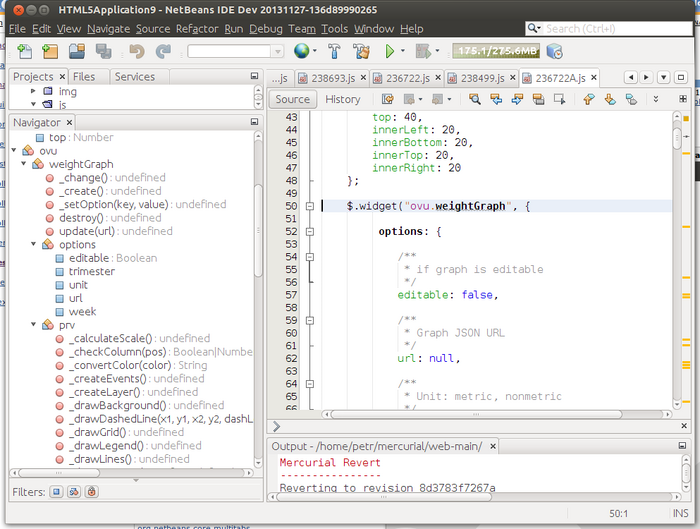This screenshot has width=700, height=529.
Task: Toggle second Navigator filter button
Action: coord(73,492)
